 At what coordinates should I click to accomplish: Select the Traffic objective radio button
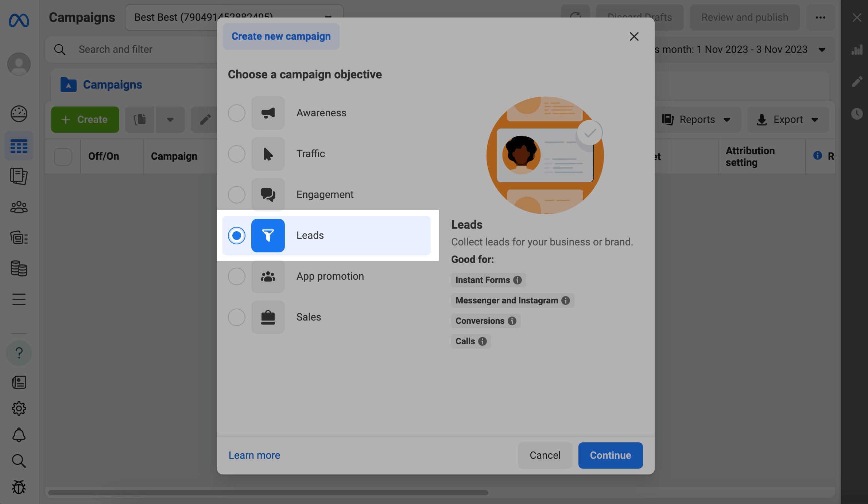[237, 154]
